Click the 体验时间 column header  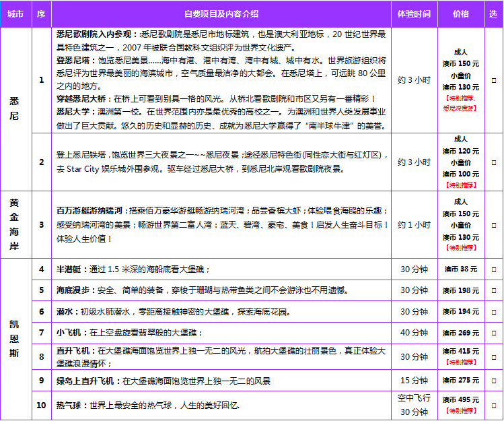point(414,13)
